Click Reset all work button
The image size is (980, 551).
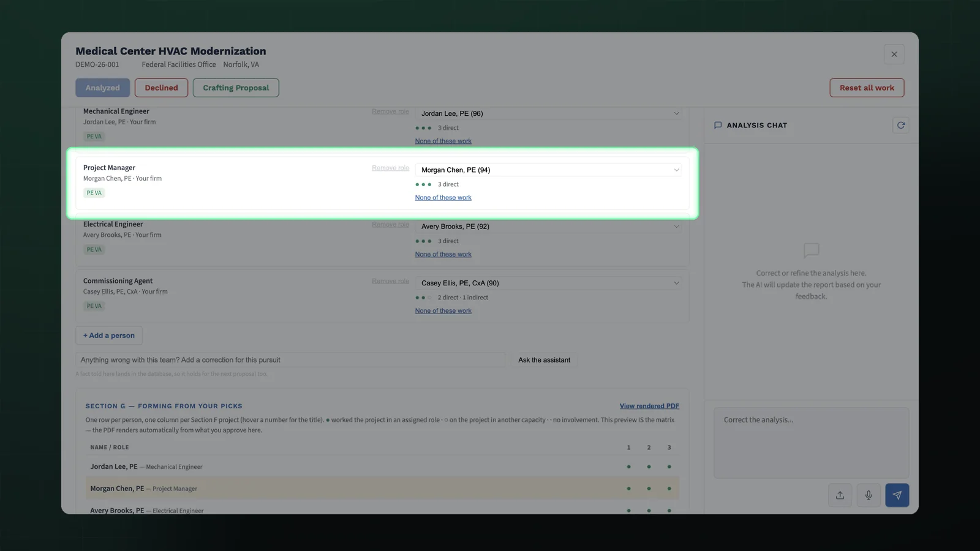tap(867, 88)
